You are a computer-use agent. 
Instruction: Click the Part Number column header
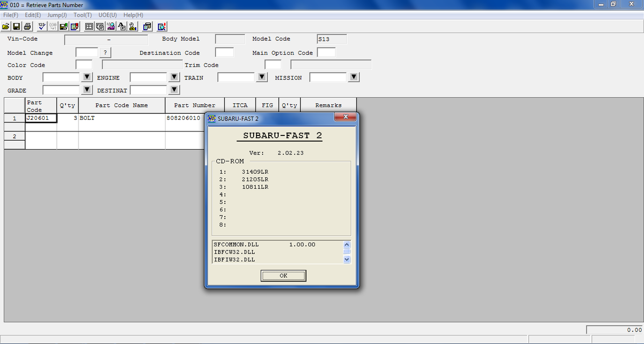195,105
